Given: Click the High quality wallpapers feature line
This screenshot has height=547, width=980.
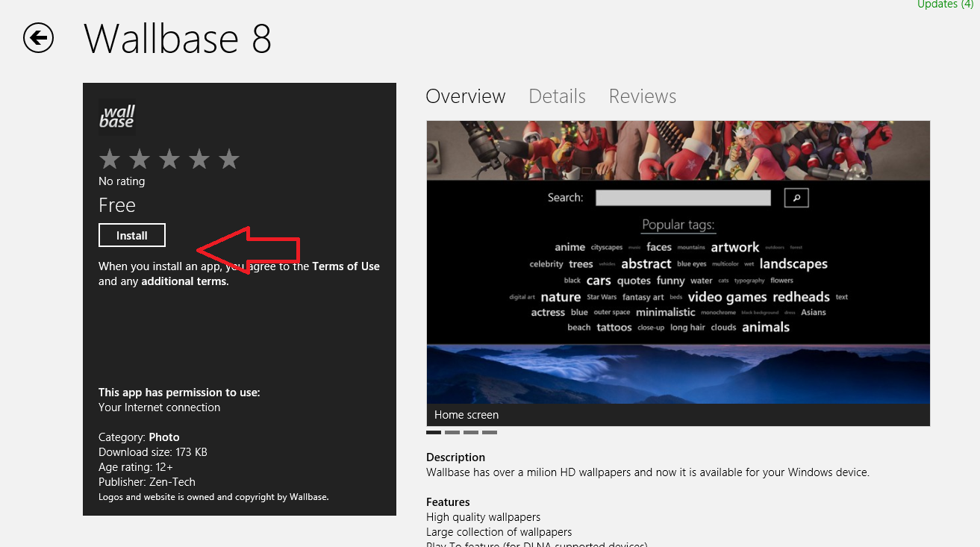Looking at the screenshot, I should (483, 517).
